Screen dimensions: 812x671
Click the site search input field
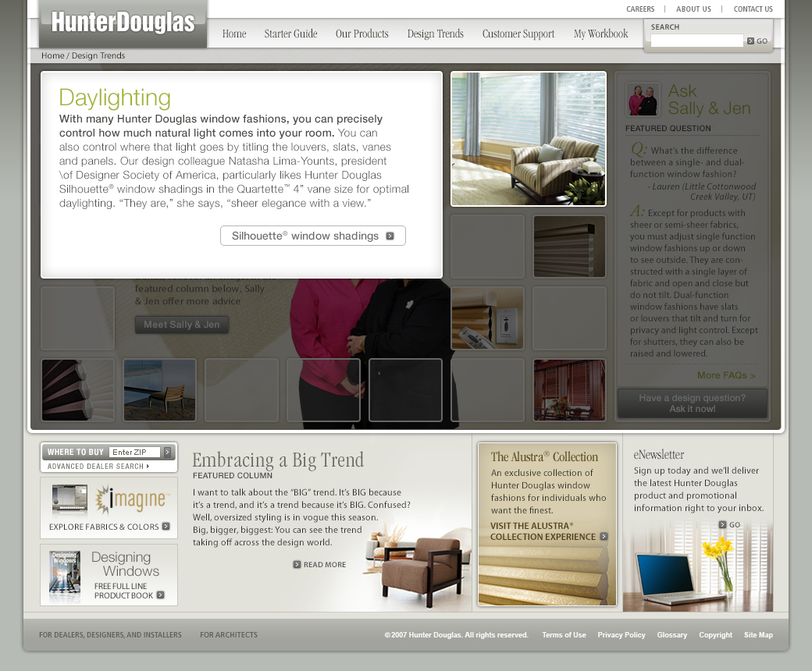pos(696,41)
